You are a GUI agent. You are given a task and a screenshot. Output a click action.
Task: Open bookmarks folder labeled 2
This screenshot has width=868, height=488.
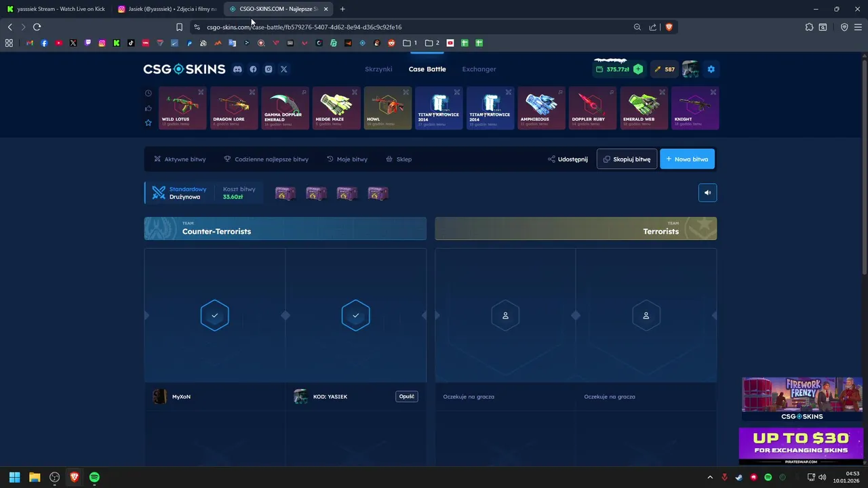click(432, 43)
